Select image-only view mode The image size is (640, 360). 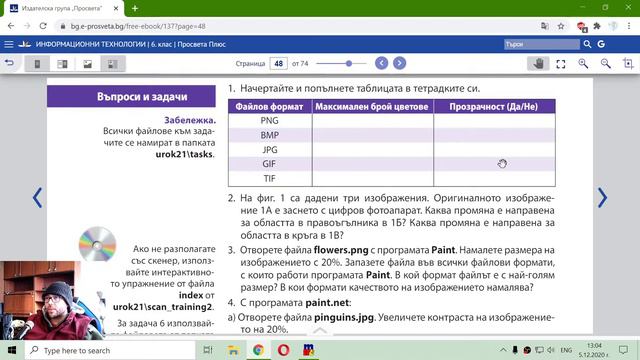[x=87, y=64]
